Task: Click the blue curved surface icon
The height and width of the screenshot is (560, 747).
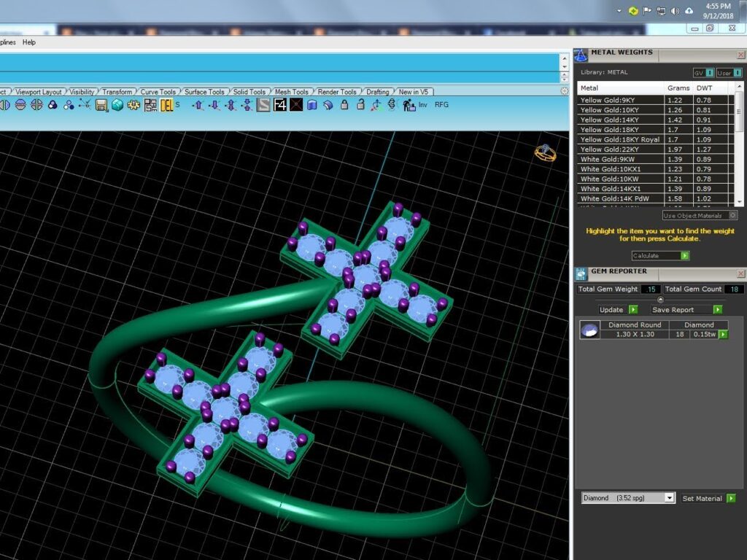Action: [328, 105]
